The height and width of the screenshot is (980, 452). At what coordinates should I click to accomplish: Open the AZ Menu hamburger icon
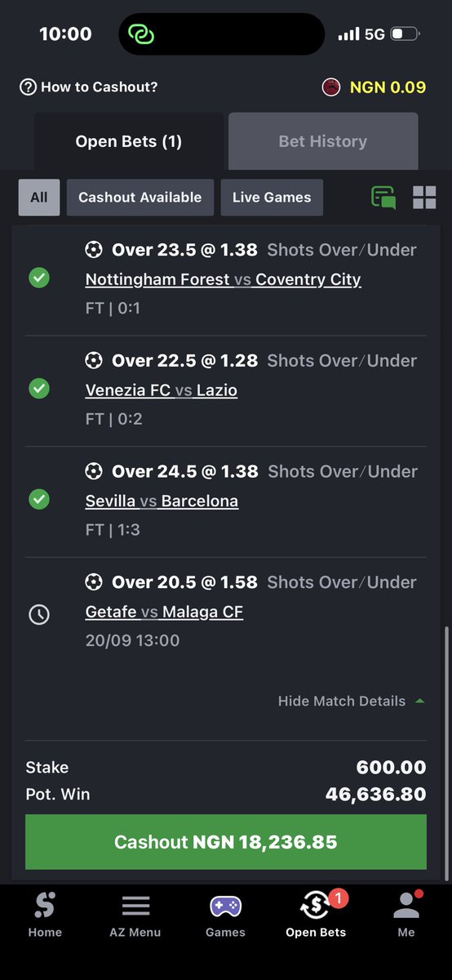pyautogui.click(x=135, y=906)
